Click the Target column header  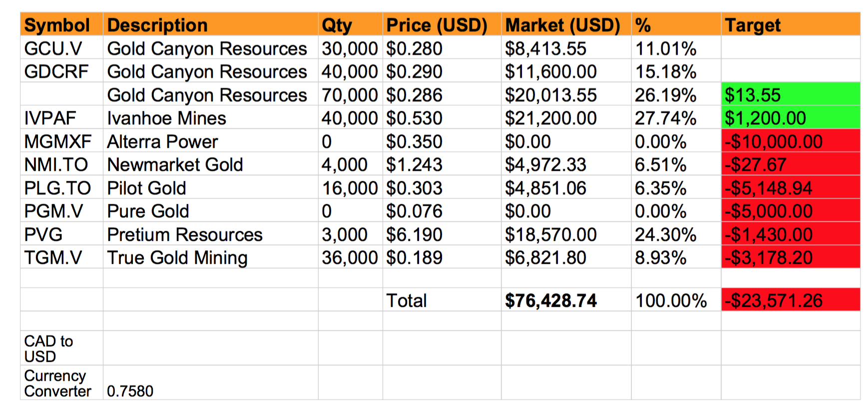(x=791, y=24)
